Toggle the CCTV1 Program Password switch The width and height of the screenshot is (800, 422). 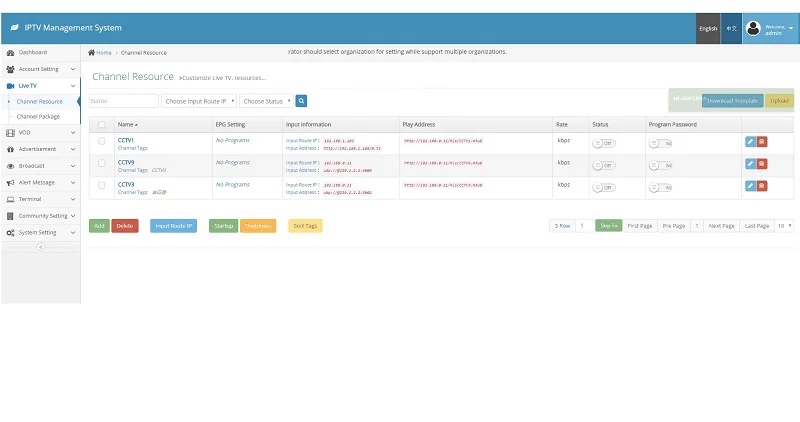[x=660, y=143]
